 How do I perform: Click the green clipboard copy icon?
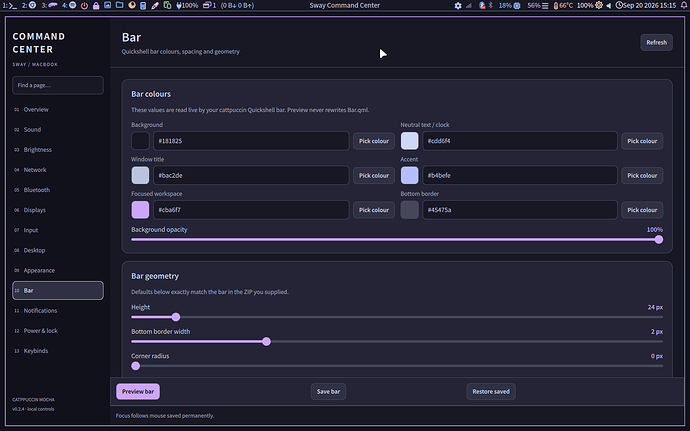(167, 6)
